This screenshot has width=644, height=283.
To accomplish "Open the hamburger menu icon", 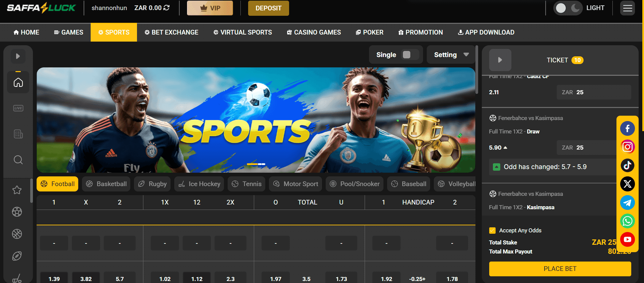I will [x=627, y=8].
